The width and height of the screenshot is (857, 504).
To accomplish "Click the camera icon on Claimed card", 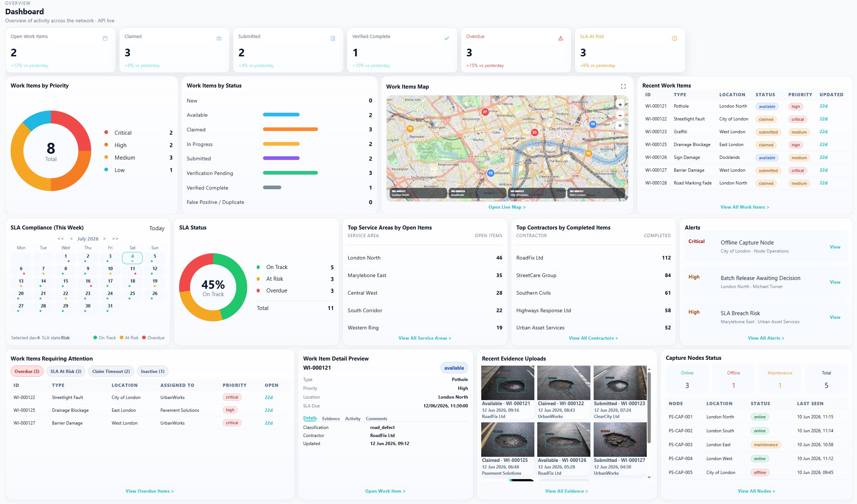I will [219, 38].
